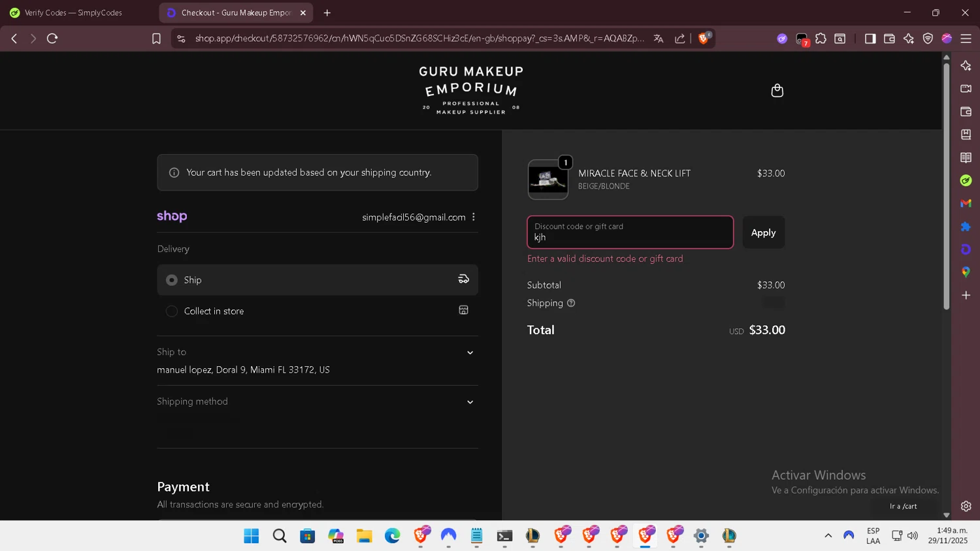
Task: Close the Checkout browser tab
Action: pos(303,12)
